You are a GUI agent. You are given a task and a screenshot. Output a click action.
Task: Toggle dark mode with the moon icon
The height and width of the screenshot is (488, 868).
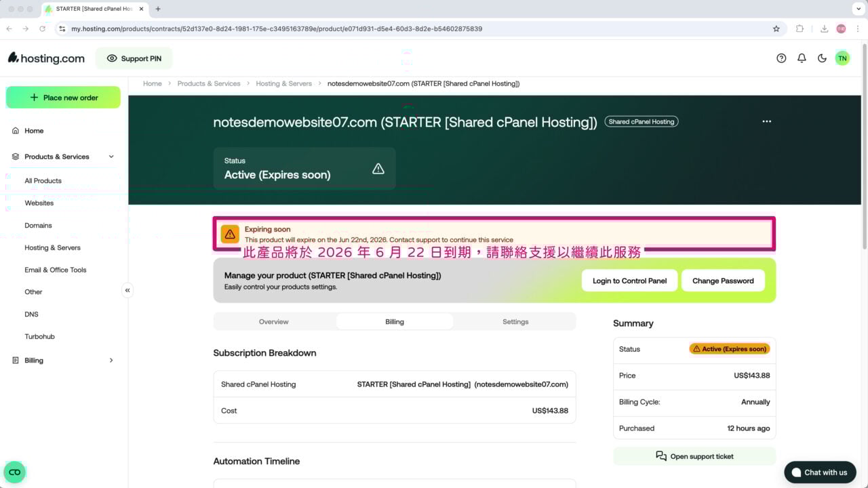click(822, 58)
